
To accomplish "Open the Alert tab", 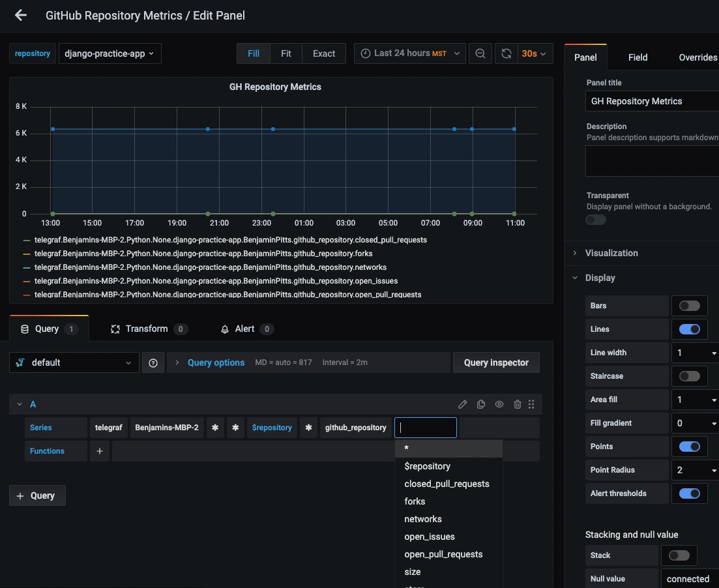I will pyautogui.click(x=246, y=329).
